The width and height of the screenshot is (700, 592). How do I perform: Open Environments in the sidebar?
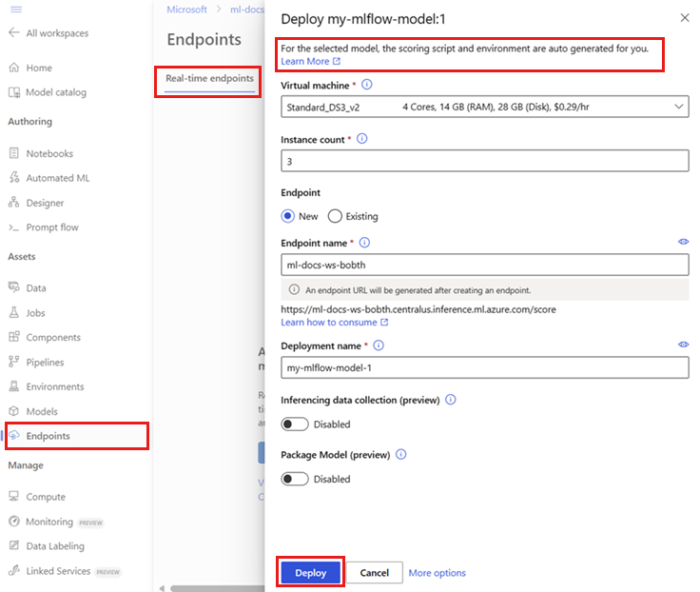(55, 387)
